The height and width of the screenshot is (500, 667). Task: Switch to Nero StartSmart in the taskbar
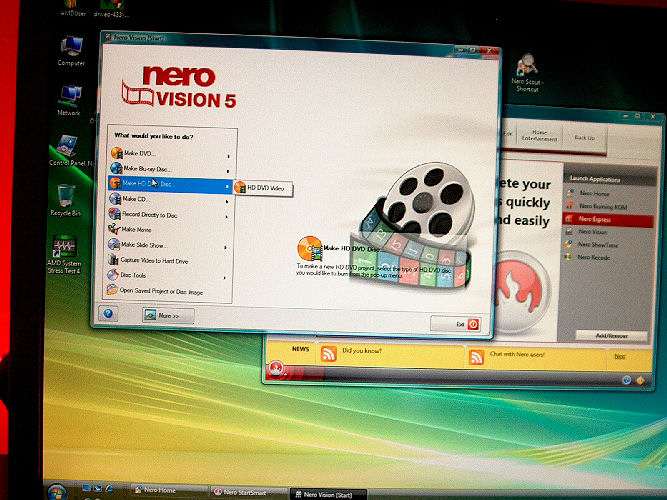pos(250,492)
